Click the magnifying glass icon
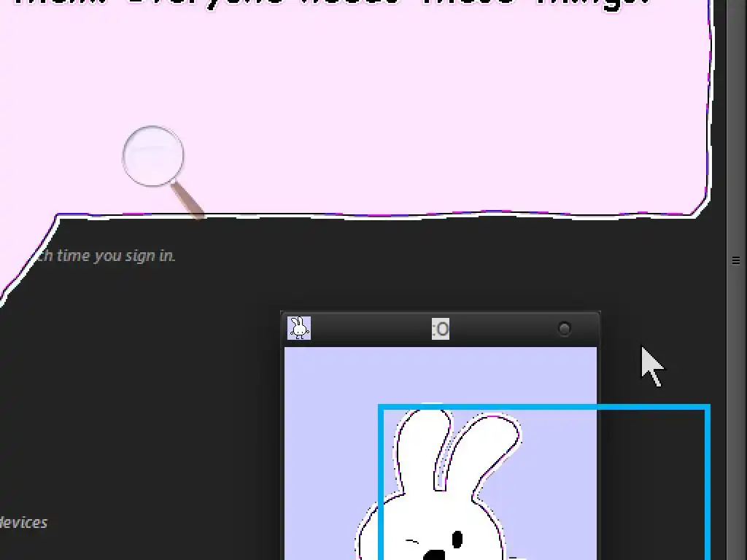The image size is (747, 560). (x=163, y=172)
